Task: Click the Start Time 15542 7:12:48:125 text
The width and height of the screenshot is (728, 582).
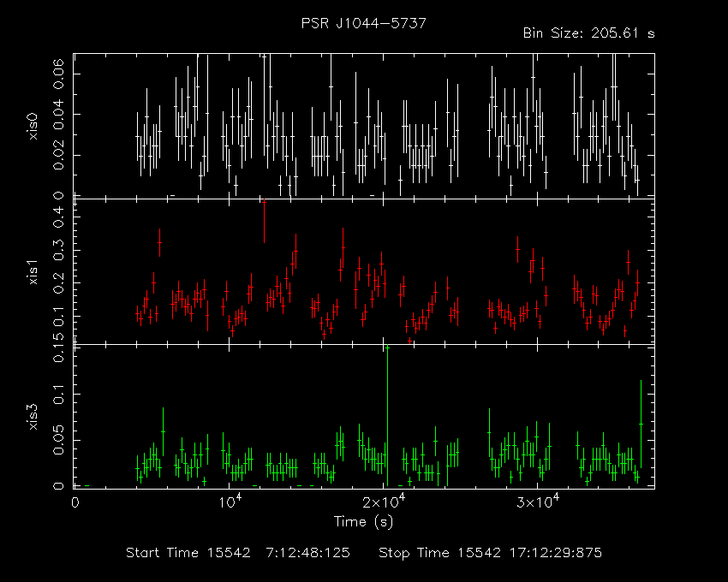Action: click(x=238, y=553)
